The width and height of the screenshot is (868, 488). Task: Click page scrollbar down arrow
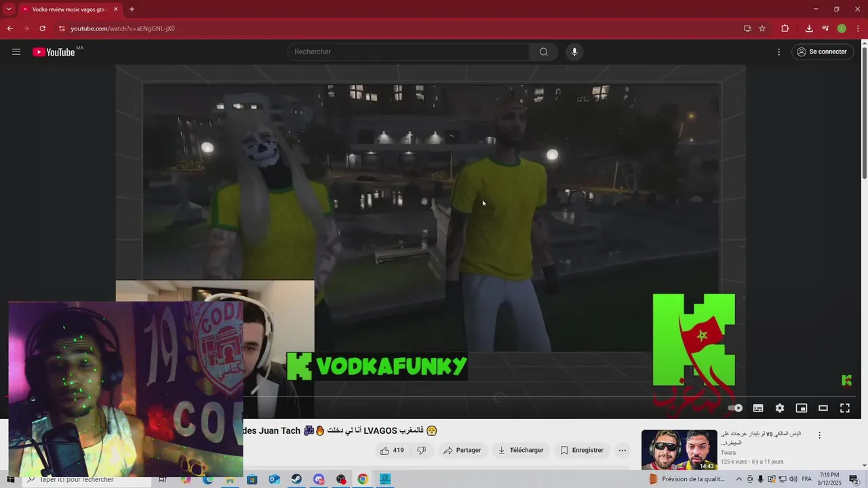tap(864, 466)
